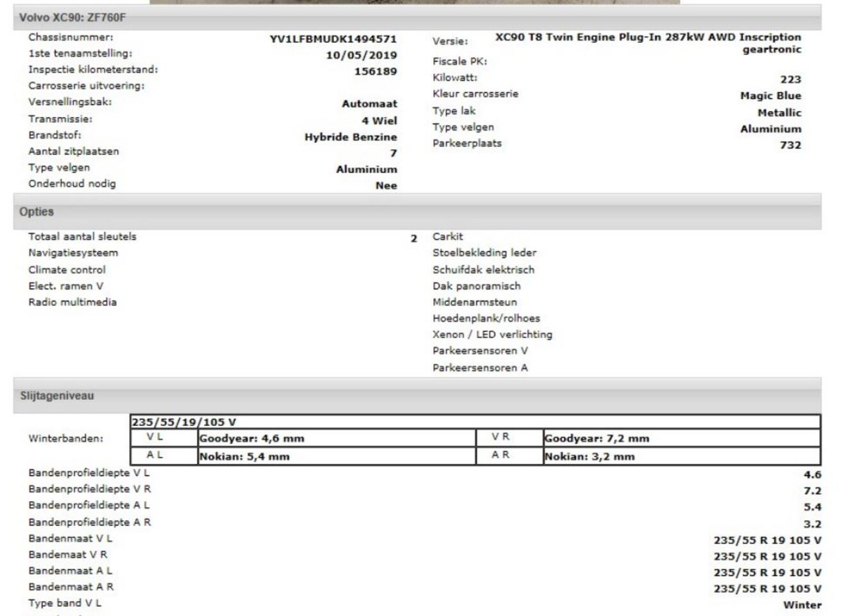This screenshot has width=848, height=616.
Task: Select the Hybride Benzine fuel value
Action: coord(351,137)
